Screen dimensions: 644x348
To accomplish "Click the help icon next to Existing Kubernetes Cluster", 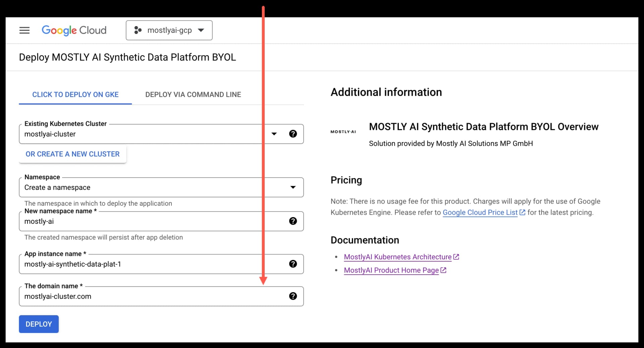I will coord(293,134).
